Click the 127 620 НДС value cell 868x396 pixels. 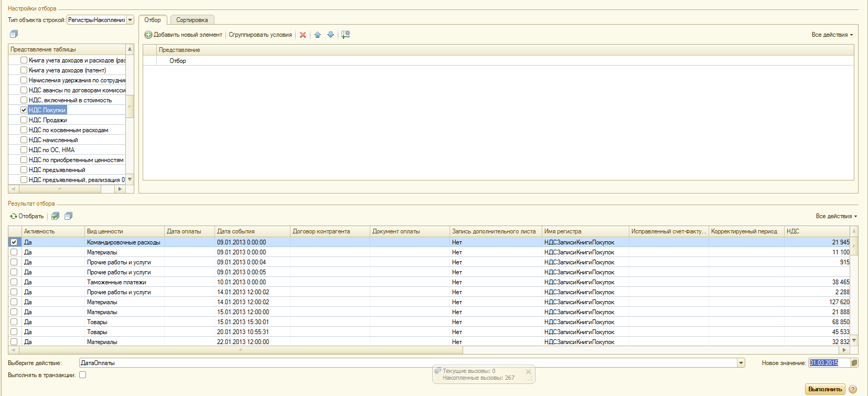point(817,302)
